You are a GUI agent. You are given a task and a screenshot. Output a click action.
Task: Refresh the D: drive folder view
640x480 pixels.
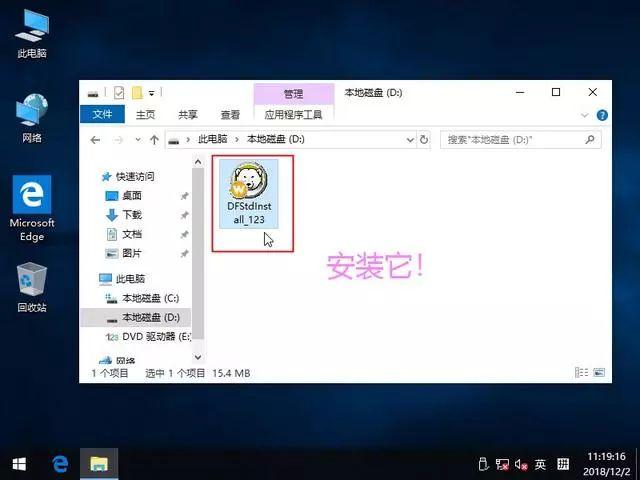[x=424, y=140]
